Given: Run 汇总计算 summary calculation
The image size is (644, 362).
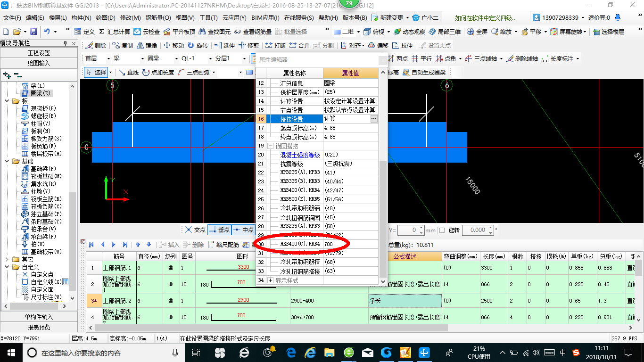Looking at the screenshot, I should [114, 32].
